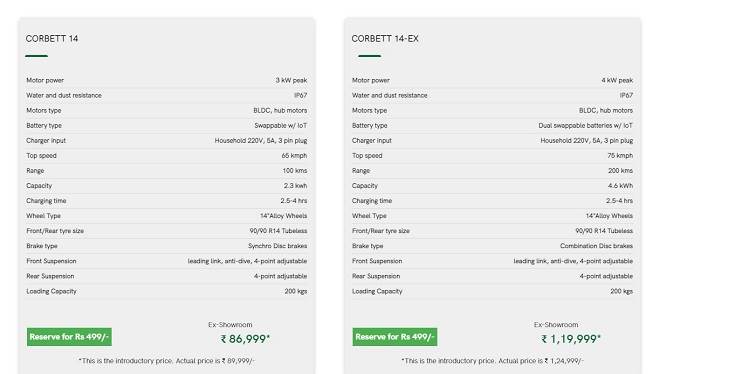The height and width of the screenshot is (374, 735).
Task: Select the CORBETT 14-EX heading
Action: [385, 39]
